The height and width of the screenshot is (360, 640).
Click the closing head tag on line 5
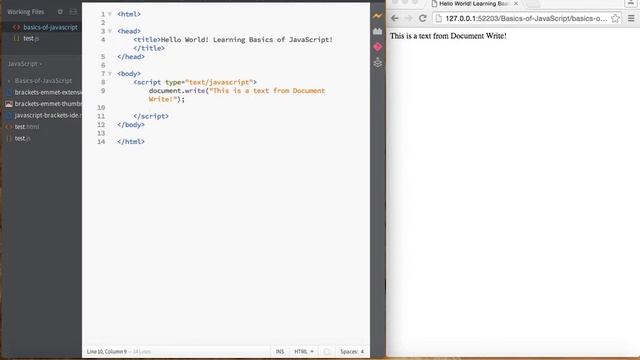point(131,57)
